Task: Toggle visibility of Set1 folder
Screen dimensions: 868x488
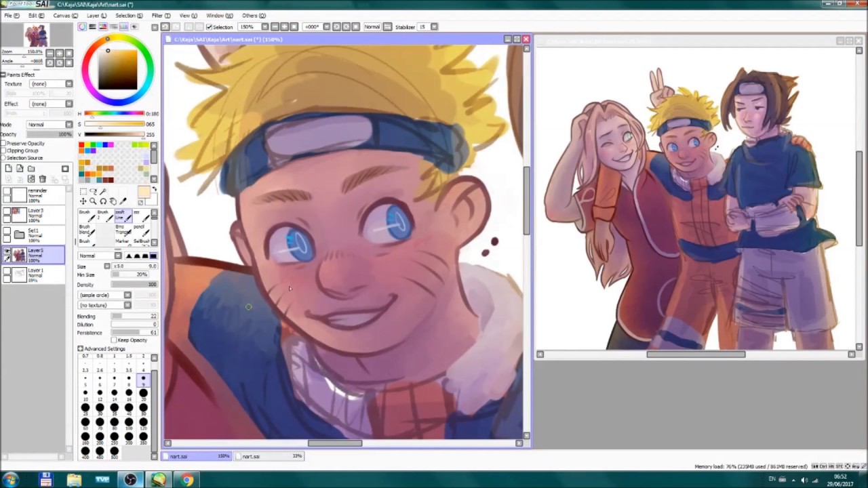Action: (7, 230)
